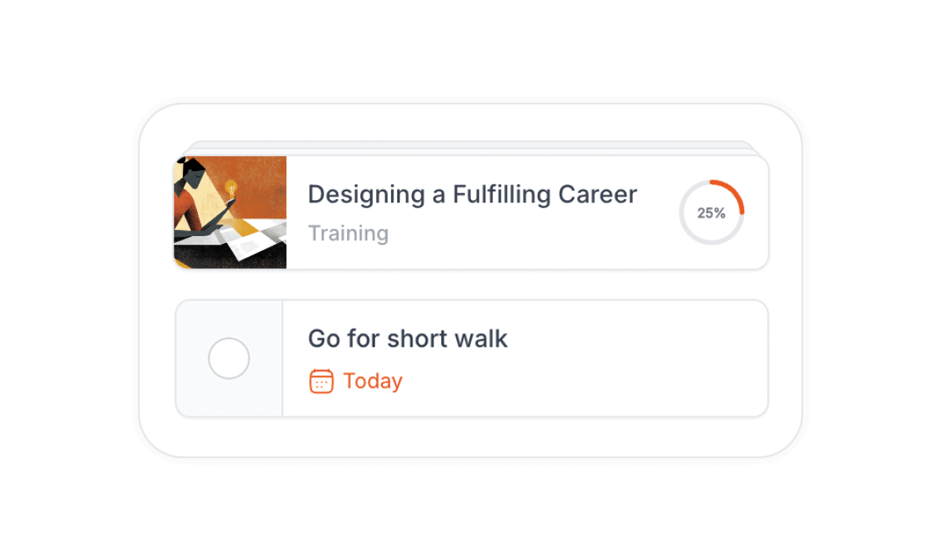This screenshot has height=560, width=942.
Task: Click the stacked card edge behind training card
Action: click(x=471, y=147)
